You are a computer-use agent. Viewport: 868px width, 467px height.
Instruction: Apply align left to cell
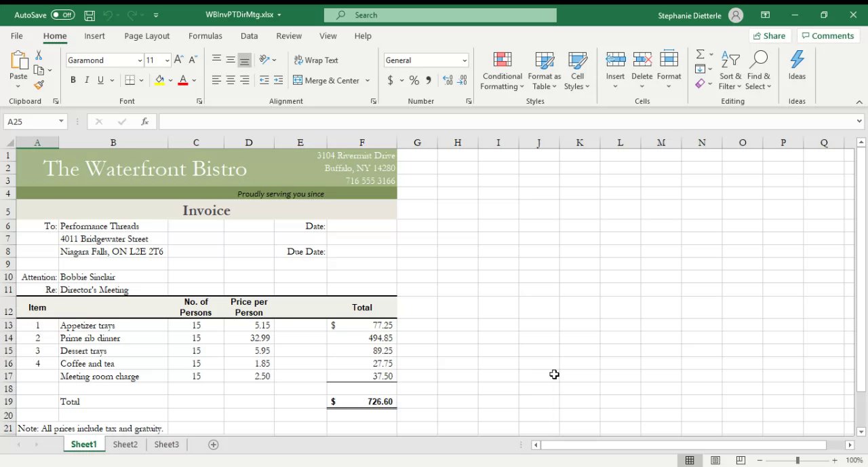coord(216,80)
